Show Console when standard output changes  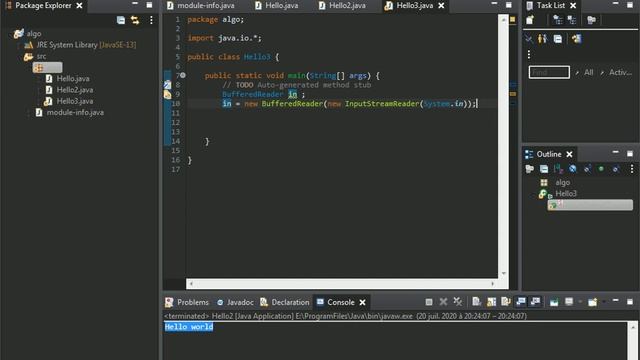[x=521, y=302]
